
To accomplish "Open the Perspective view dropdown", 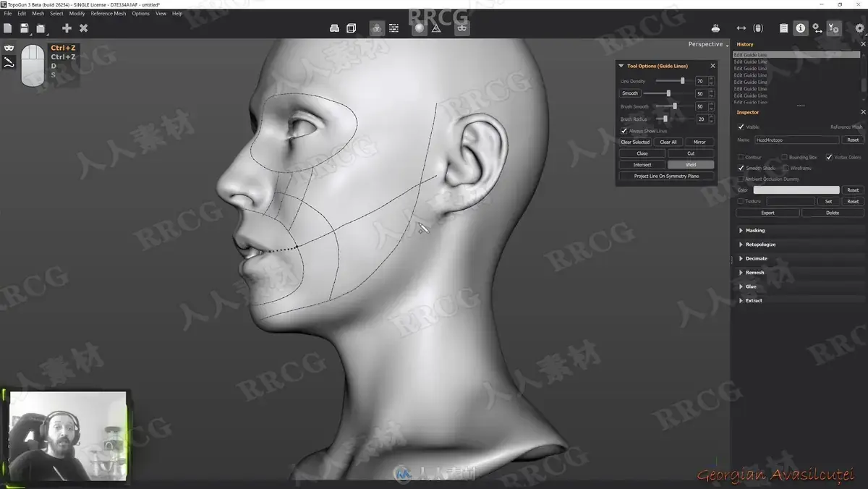I will click(708, 44).
